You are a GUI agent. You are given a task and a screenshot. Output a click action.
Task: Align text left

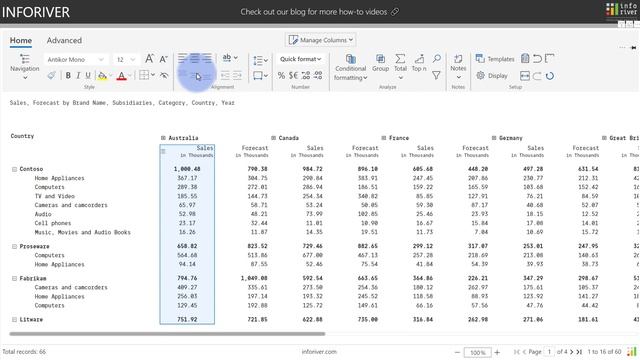(x=182, y=58)
